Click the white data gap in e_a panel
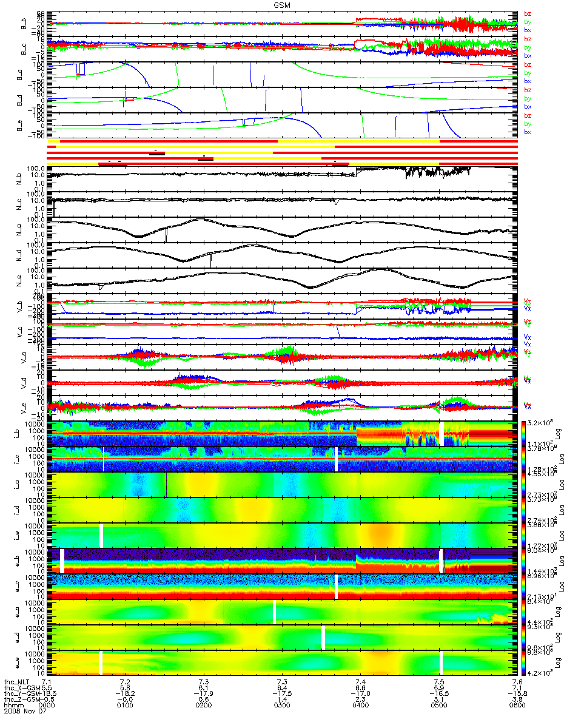This screenshot has width=564, height=728. 275,612
